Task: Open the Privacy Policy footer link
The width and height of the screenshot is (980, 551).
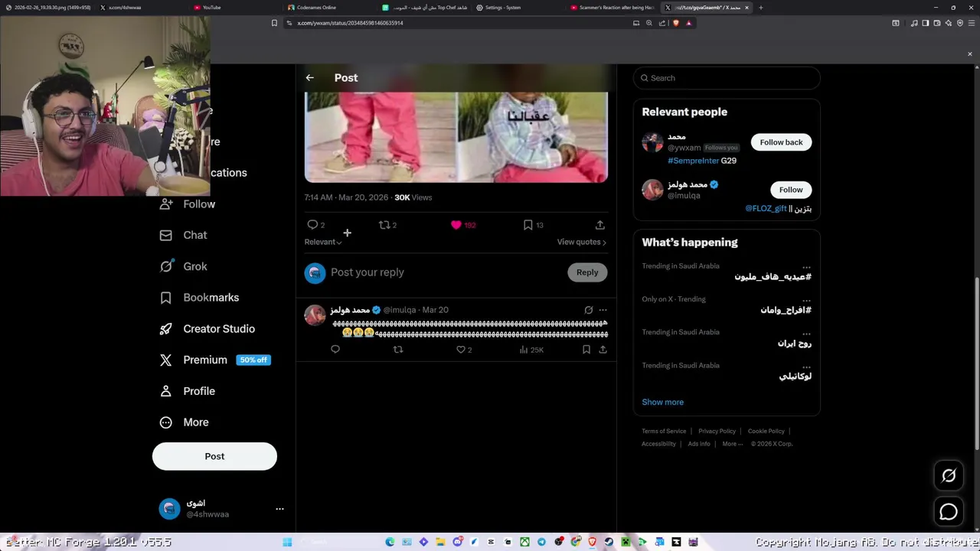Action: click(x=717, y=431)
